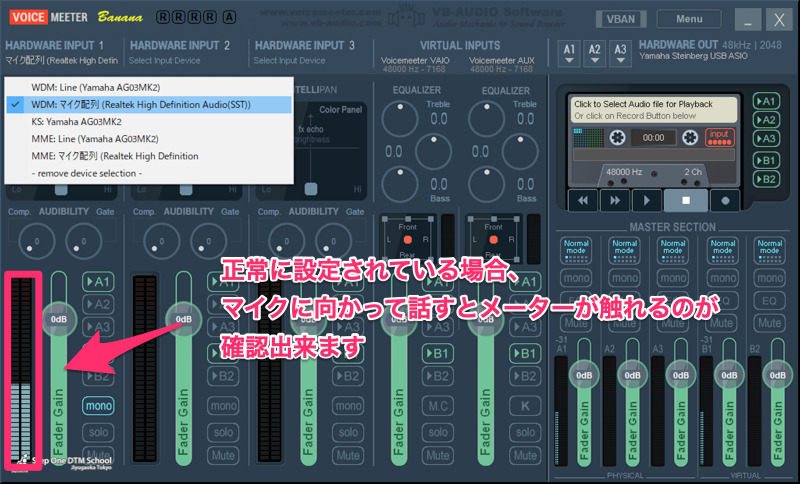Image resolution: width=800 pixels, height=484 pixels.
Task: Open the VBAN settings
Action: pyautogui.click(x=621, y=19)
